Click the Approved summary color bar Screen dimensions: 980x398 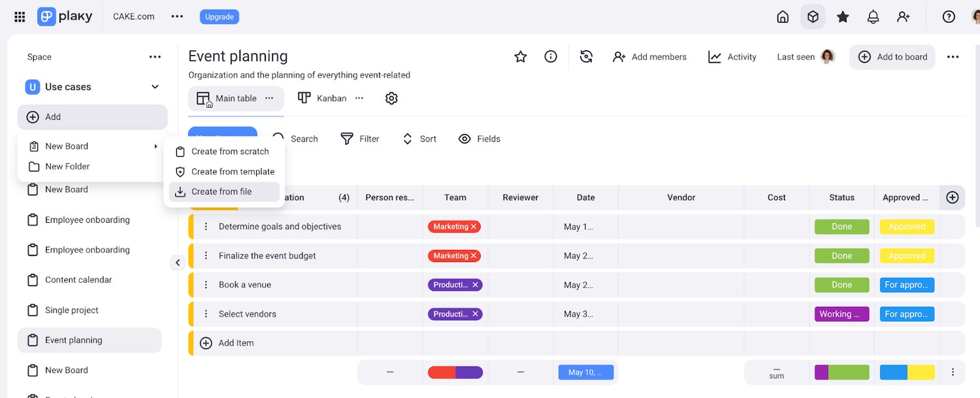click(x=907, y=373)
